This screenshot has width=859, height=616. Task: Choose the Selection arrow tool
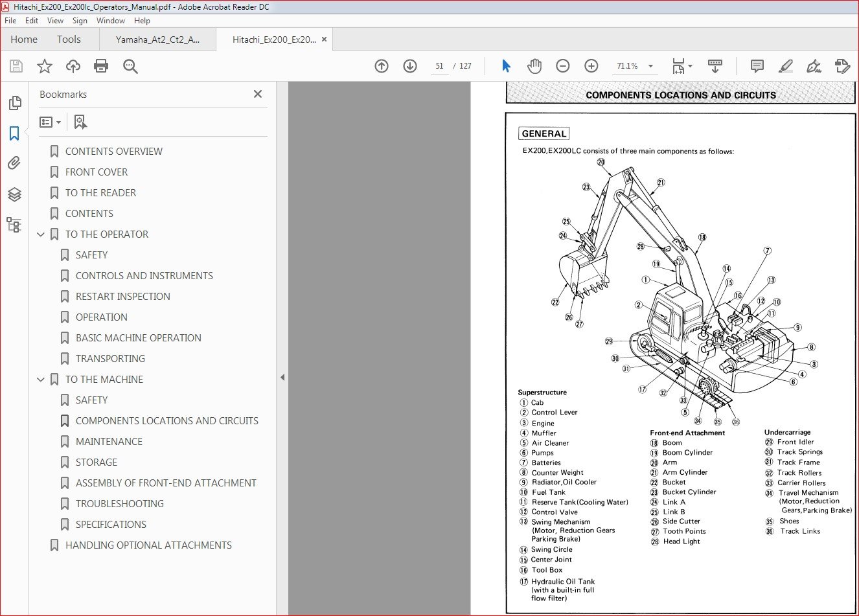coord(506,66)
